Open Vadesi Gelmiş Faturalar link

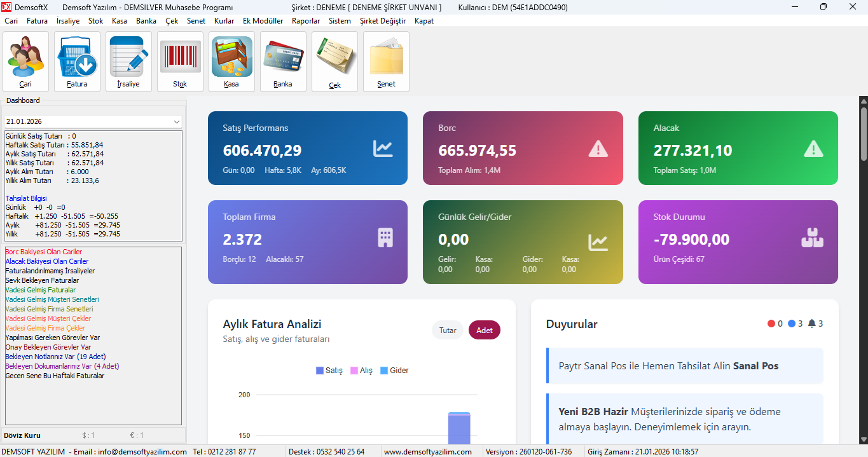coord(41,290)
